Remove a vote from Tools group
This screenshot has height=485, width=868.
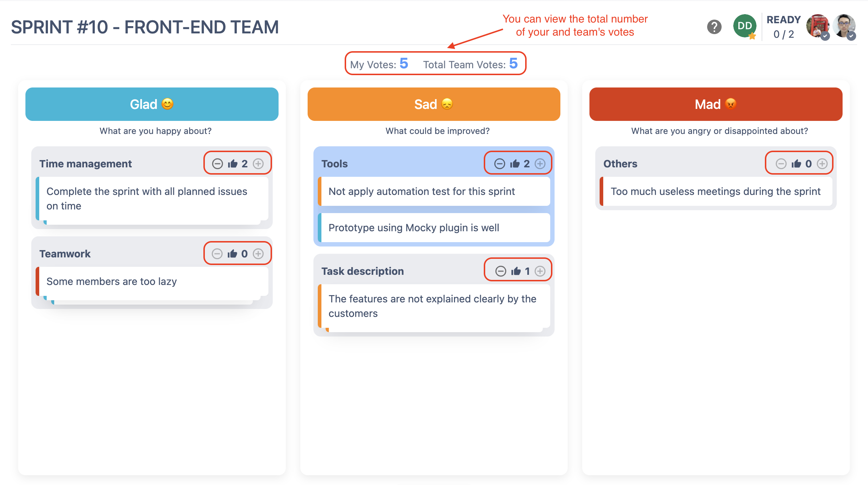[500, 164]
